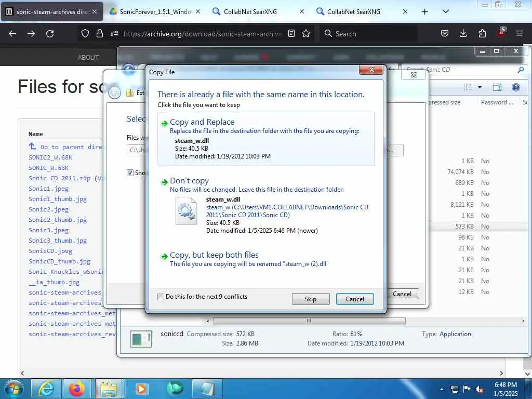Open SonicCD.jpeg link
The image size is (532, 399).
pyautogui.click(x=50, y=251)
